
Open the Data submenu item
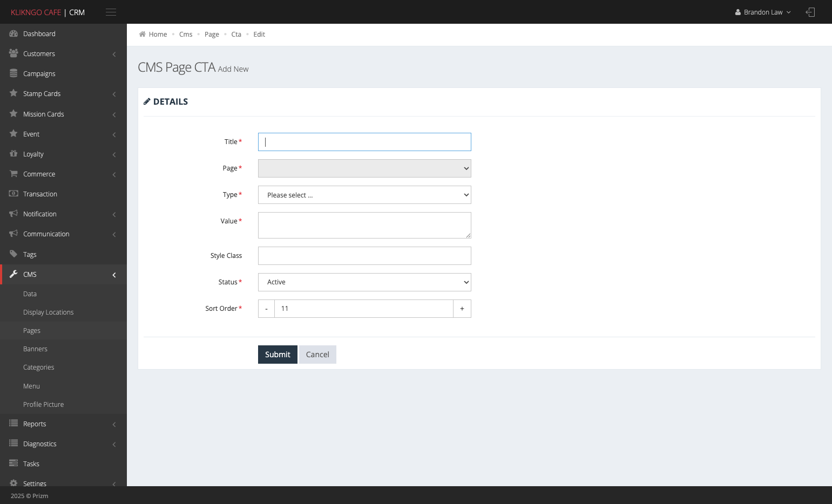tap(30, 294)
